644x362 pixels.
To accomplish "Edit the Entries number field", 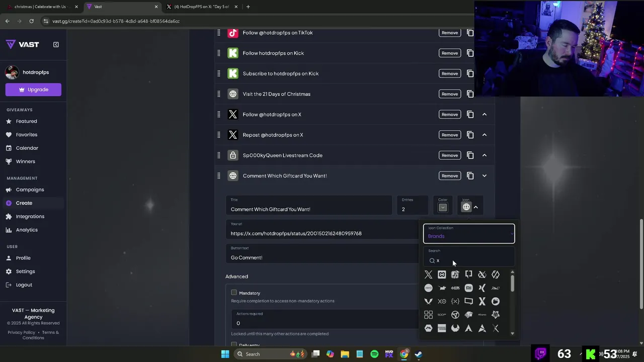I will (x=413, y=205).
